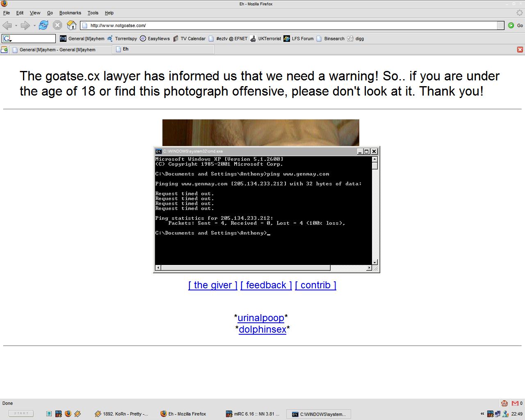Open the urinalpoop link

tap(261, 318)
